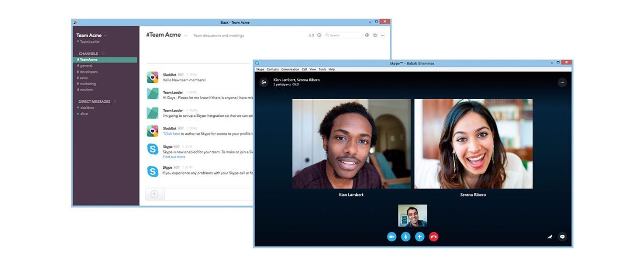Start a new direct message with plus icon
Image resolution: width=644 pixels, height=276 pixels.
[115, 101]
